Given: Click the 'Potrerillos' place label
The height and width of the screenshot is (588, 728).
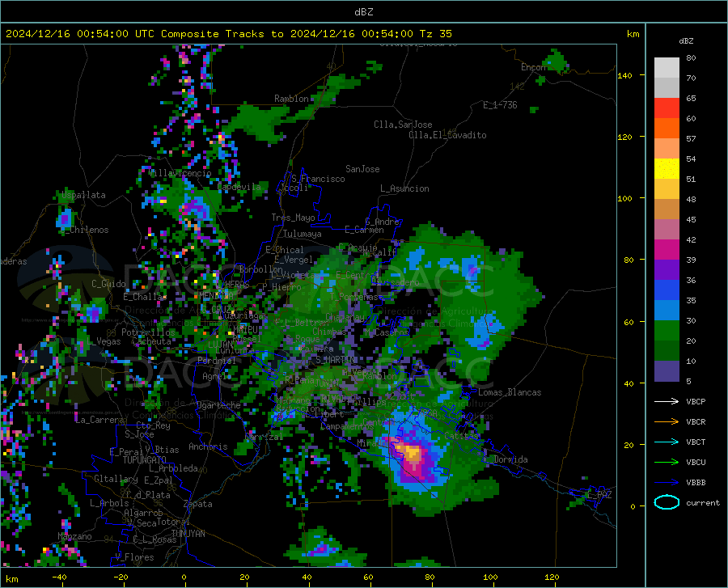Looking at the screenshot, I should 148,332.
